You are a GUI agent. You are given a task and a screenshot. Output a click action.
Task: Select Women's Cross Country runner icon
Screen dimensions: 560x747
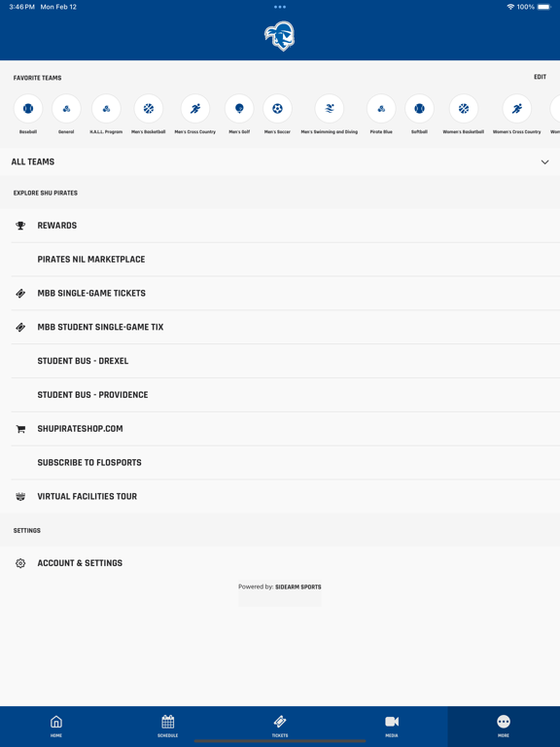[x=517, y=109]
